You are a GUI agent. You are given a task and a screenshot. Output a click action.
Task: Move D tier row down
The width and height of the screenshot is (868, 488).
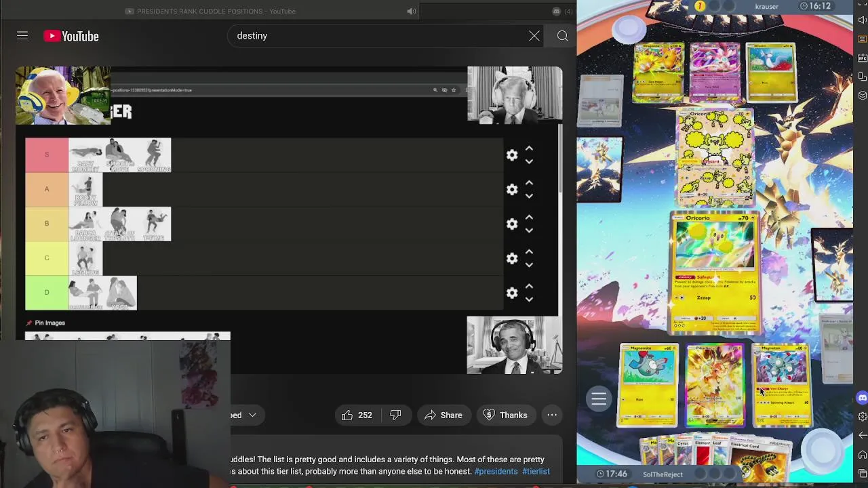click(x=529, y=300)
